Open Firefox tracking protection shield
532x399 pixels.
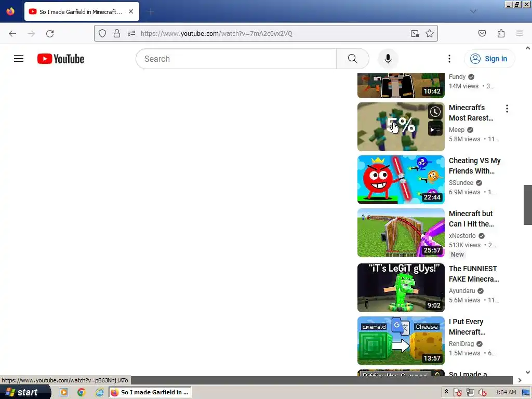pos(102,33)
